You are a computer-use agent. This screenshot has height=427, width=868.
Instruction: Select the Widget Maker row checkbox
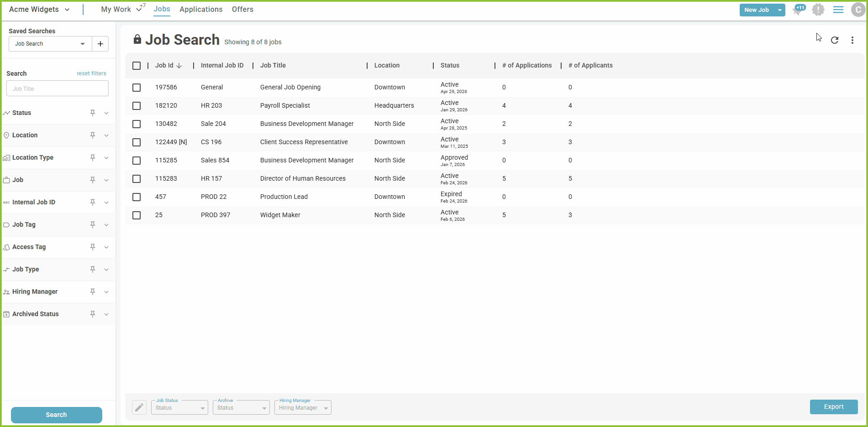137,215
